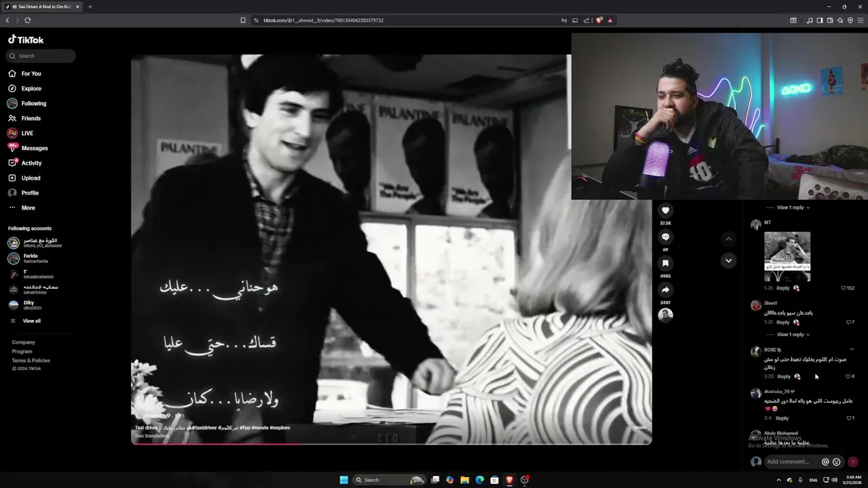Open Brave Rewards triangle icon
The image size is (868, 488).
tap(610, 20)
